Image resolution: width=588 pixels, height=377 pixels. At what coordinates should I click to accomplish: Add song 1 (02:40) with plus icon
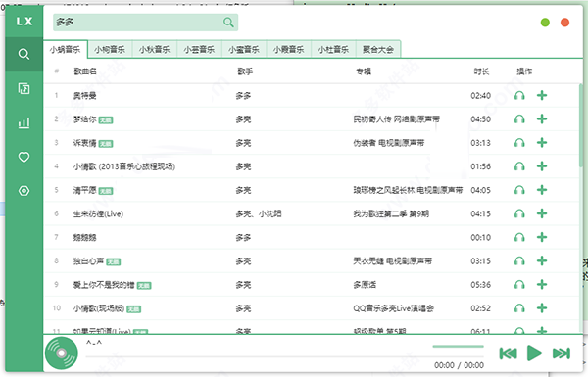542,95
